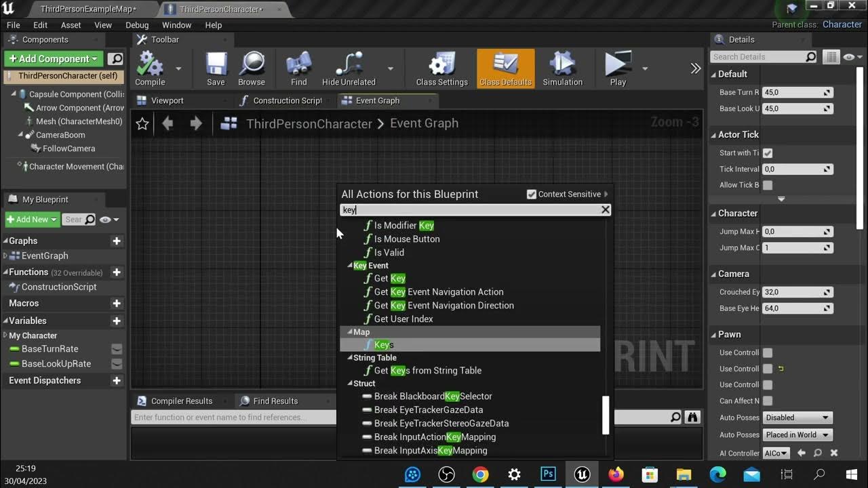Open the Compile options dropdown arrow

pos(178,68)
